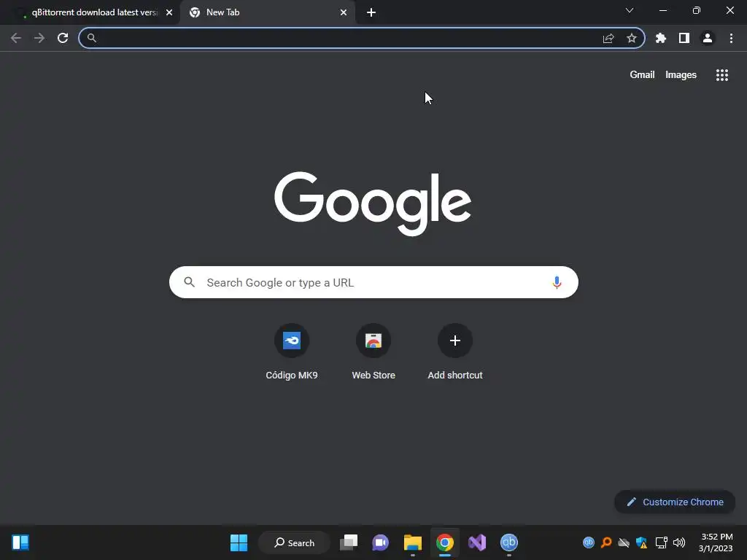Click the share this page icon
This screenshot has width=747, height=560.
coord(608,38)
